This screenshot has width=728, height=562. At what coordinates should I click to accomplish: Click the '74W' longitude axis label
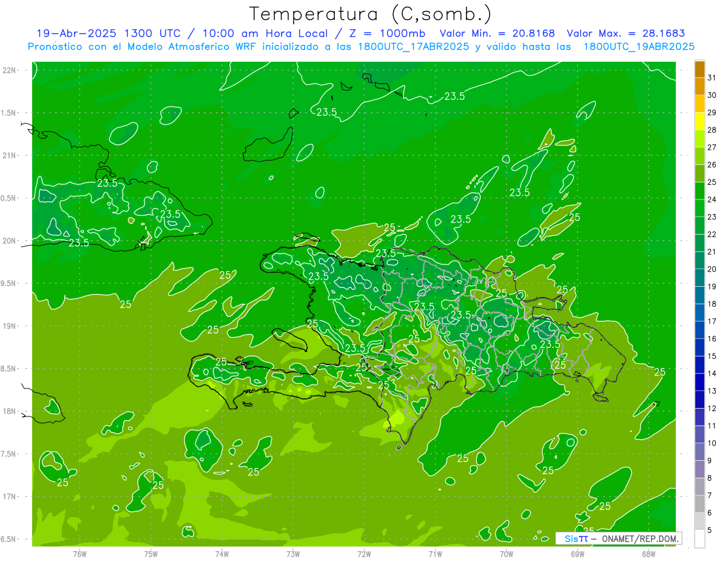pos(222,554)
